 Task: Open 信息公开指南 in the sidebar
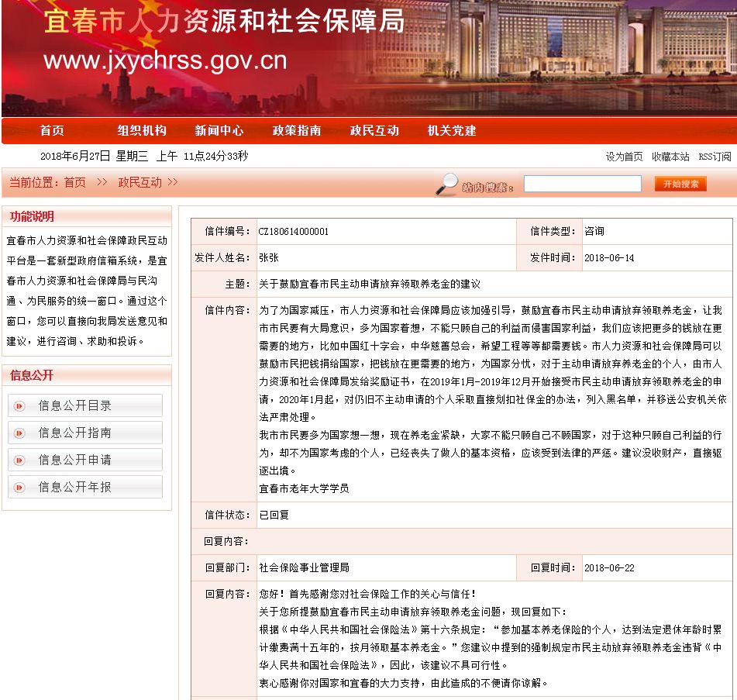85,433
